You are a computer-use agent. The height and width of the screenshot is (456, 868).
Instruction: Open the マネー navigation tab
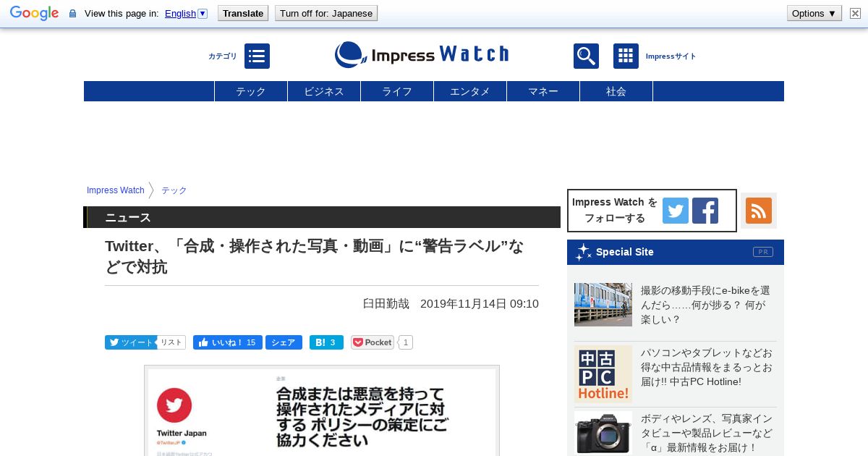[543, 91]
